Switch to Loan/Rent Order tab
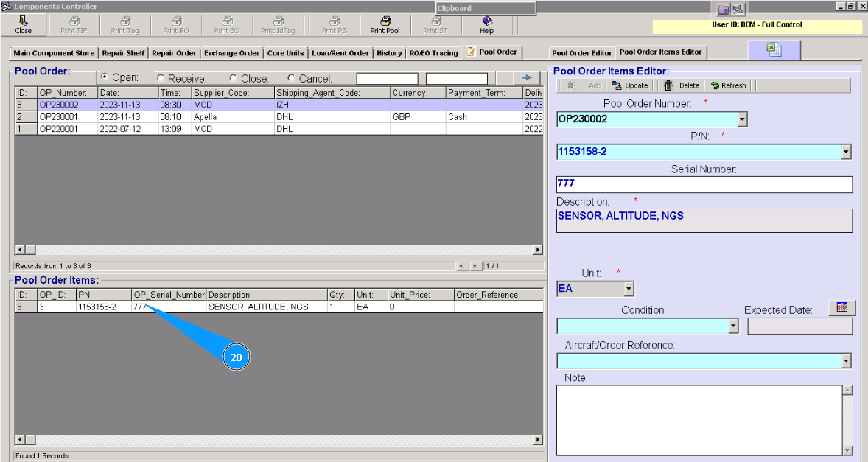Image resolution: width=868 pixels, height=462 pixels. click(x=340, y=53)
